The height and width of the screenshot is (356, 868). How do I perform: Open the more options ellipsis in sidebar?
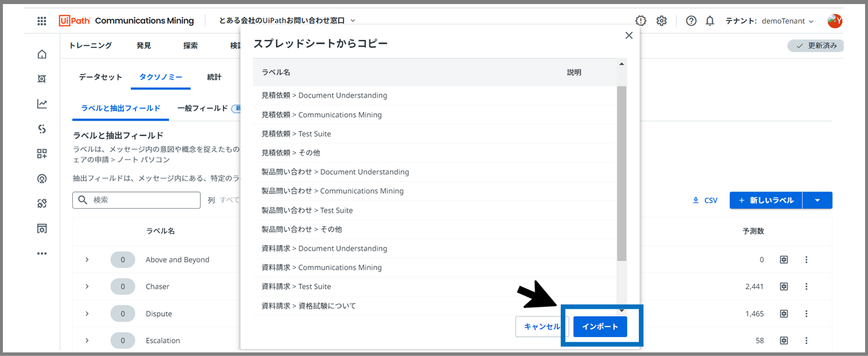(x=42, y=253)
